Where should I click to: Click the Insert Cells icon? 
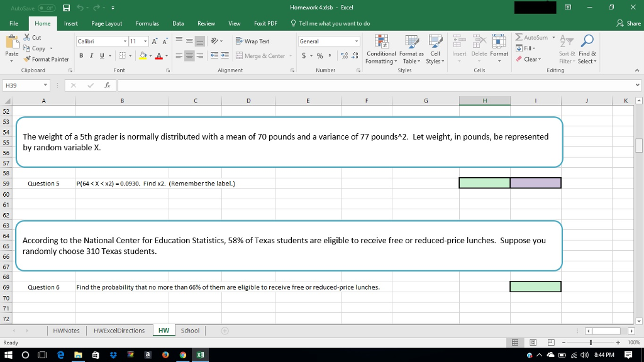pyautogui.click(x=459, y=44)
